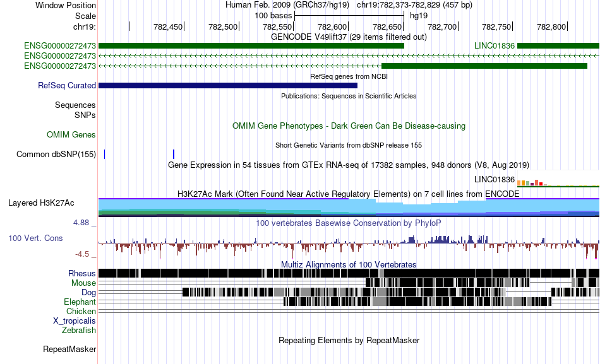The image size is (600, 364).
Task: Click the Elephant Multiz alignment blocks
Action: (x=417, y=302)
